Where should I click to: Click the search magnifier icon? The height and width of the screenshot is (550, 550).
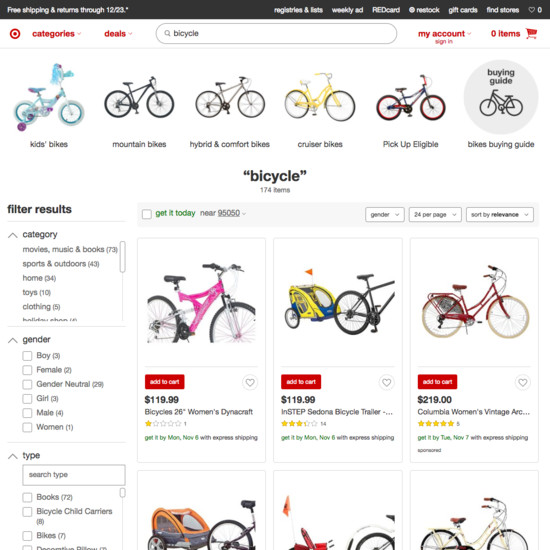pyautogui.click(x=167, y=33)
